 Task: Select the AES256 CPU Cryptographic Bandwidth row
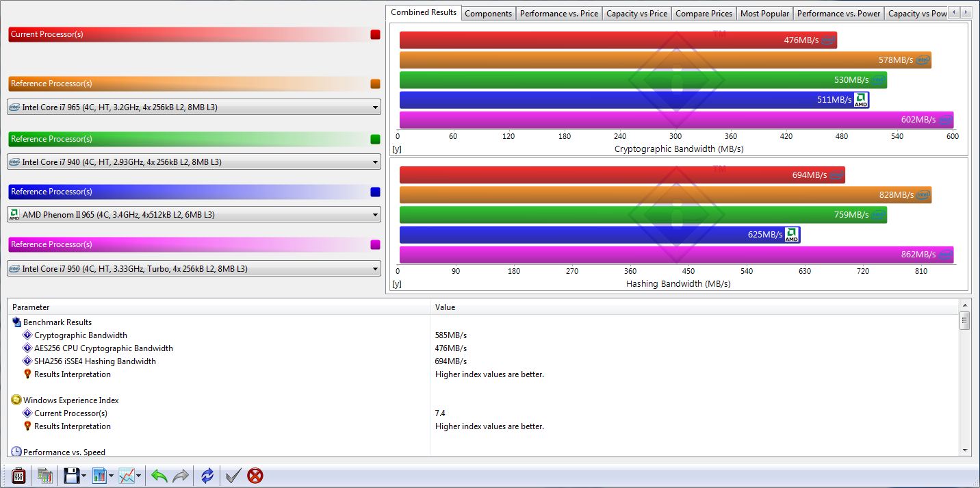(483, 348)
